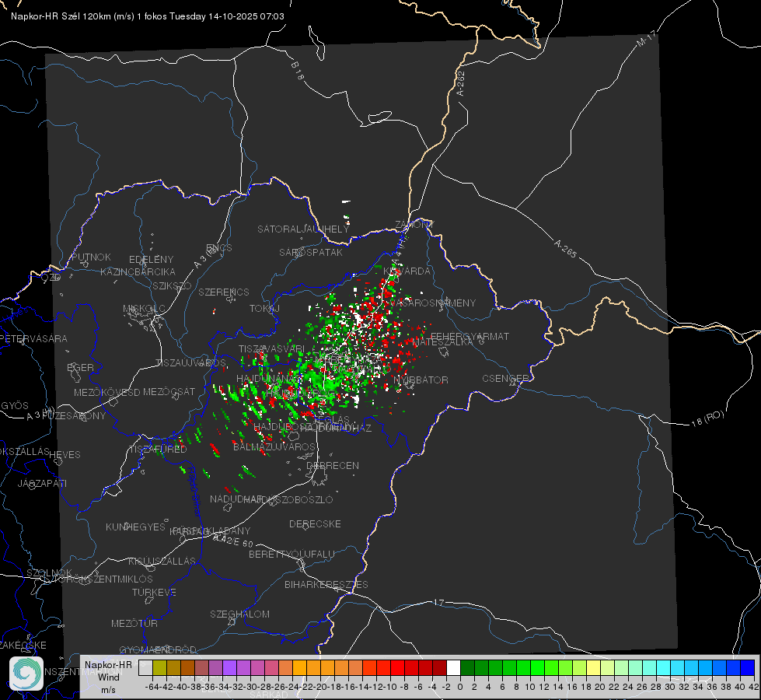Click the Napkor-HR Szél 120km timestamp header
The width and height of the screenshot is (761, 700).
[148, 16]
